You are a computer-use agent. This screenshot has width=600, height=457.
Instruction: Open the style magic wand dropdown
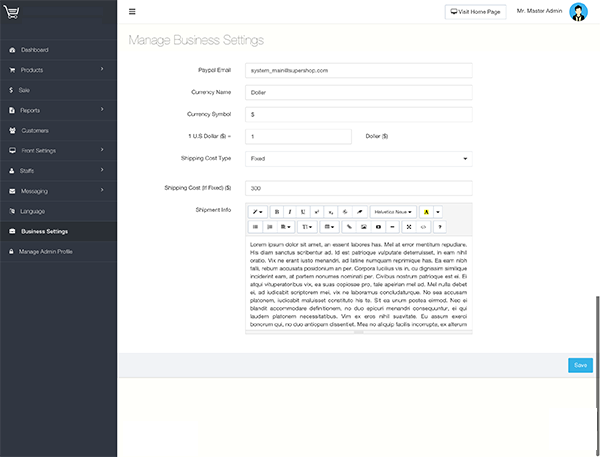(x=258, y=212)
